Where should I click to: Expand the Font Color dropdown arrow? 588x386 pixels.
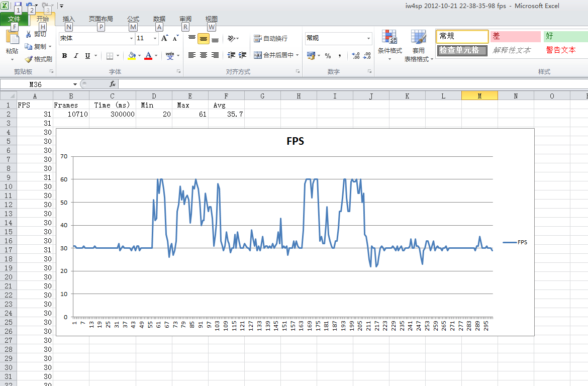[x=156, y=55]
